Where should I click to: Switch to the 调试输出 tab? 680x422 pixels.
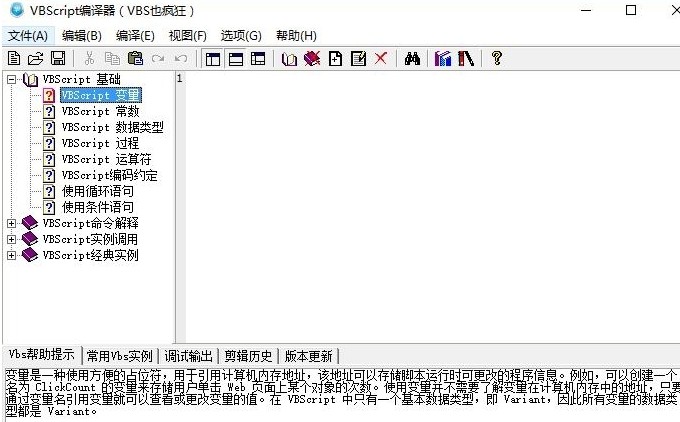[188, 355]
